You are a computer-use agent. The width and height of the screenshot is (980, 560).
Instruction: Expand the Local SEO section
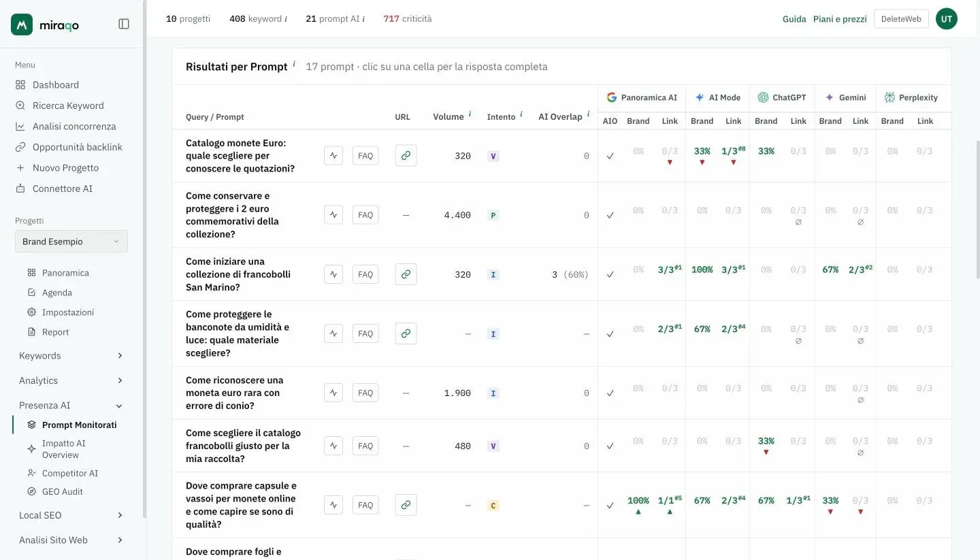point(71,515)
